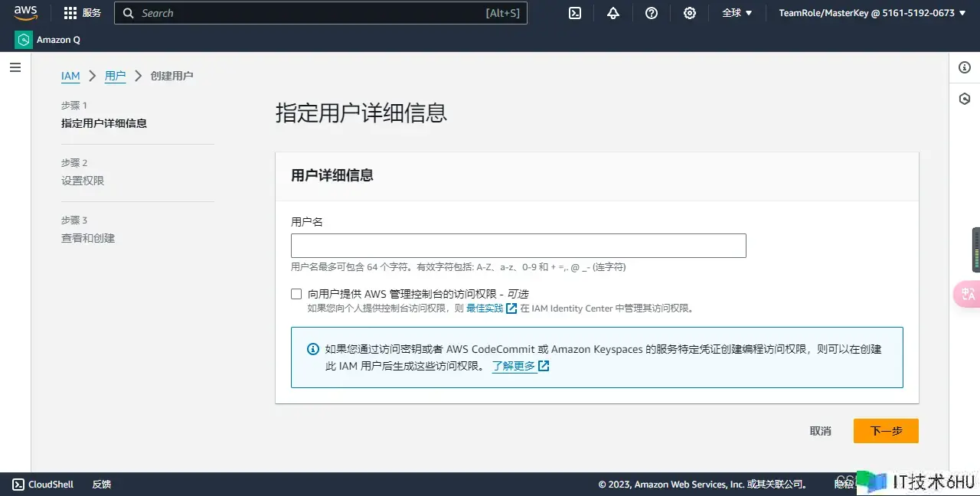Click the pink translate floating icon
Image resolution: width=980 pixels, height=496 pixels.
[968, 295]
